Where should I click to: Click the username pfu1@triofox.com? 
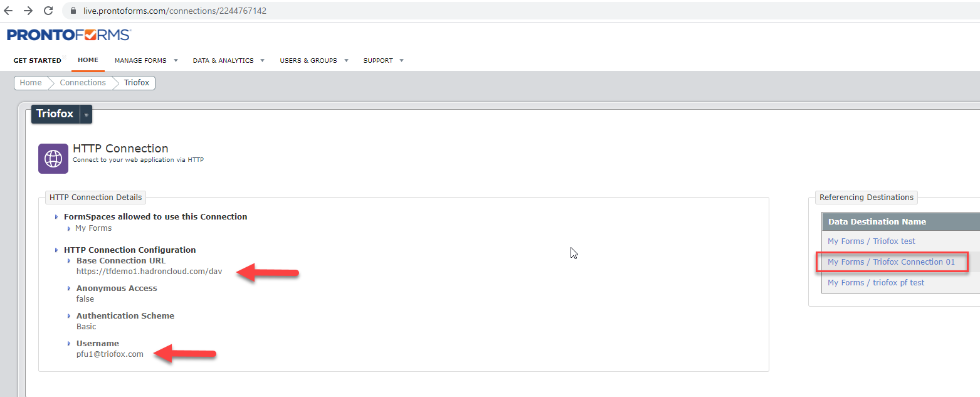110,354
